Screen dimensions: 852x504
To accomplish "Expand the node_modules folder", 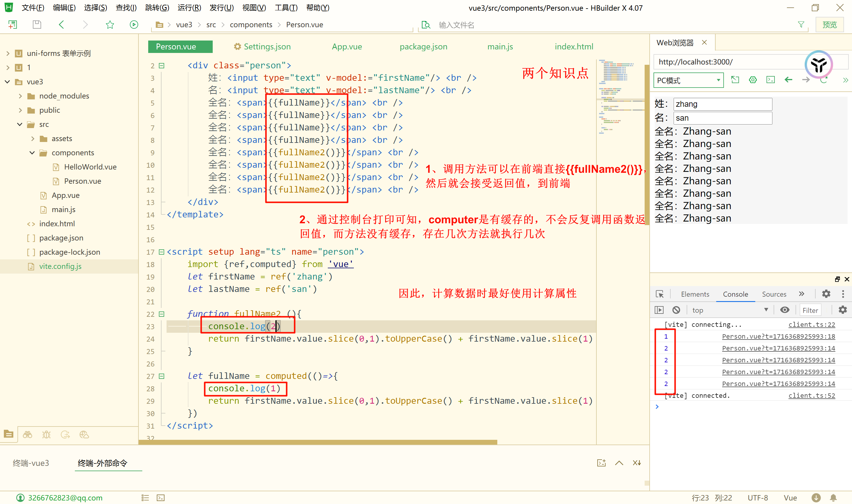I will (x=20, y=96).
